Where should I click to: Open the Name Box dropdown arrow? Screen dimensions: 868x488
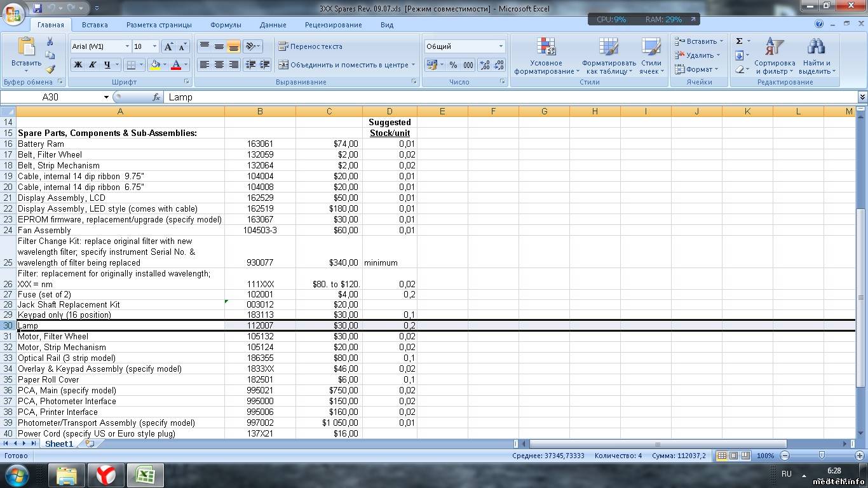click(106, 97)
